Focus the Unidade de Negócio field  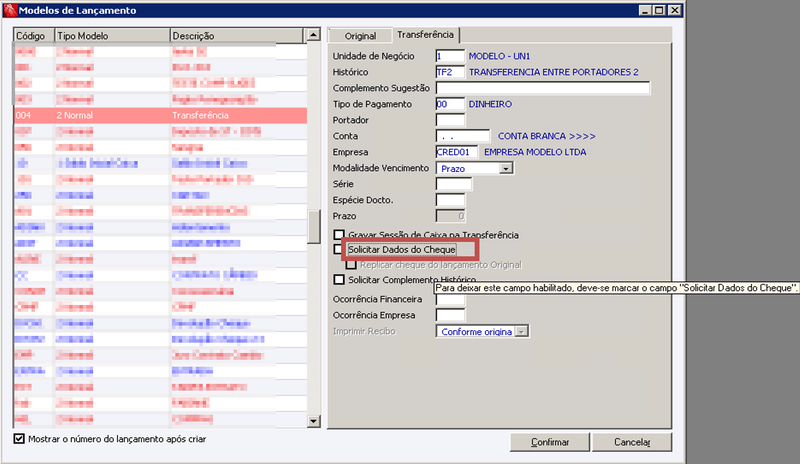pyautogui.click(x=450, y=56)
